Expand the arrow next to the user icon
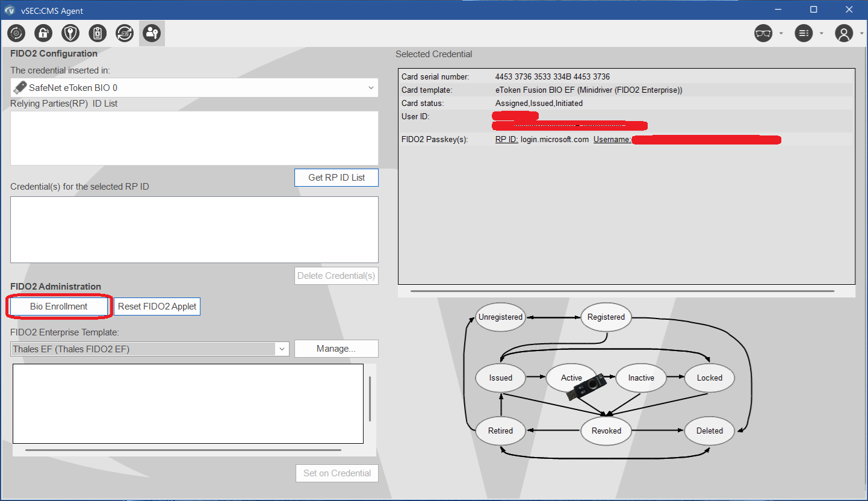 [861, 34]
